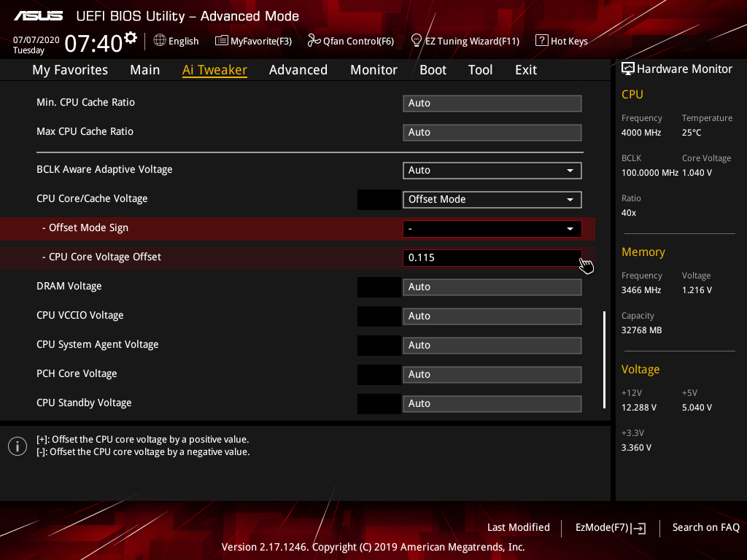Click Search on FAQ

[706, 528]
